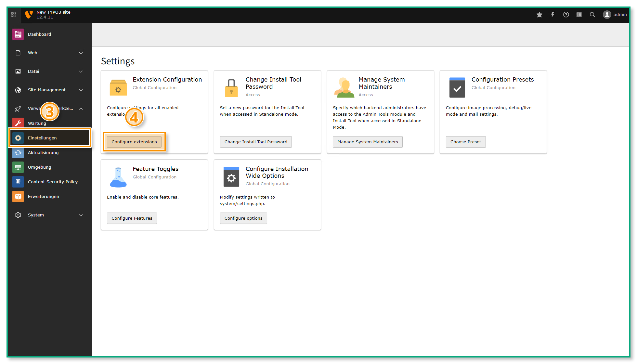637x364 pixels.
Task: Expand the System menu chevron
Action: (81, 215)
